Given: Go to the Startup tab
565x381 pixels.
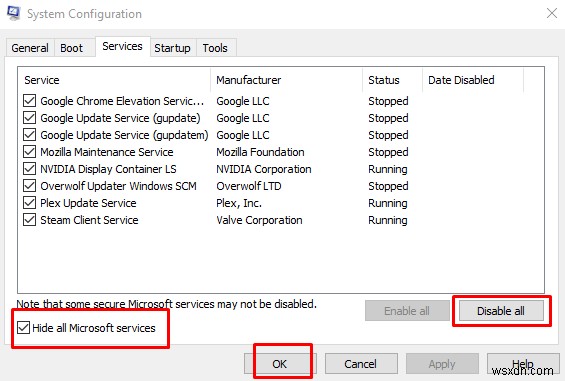Looking at the screenshot, I should click(172, 48).
